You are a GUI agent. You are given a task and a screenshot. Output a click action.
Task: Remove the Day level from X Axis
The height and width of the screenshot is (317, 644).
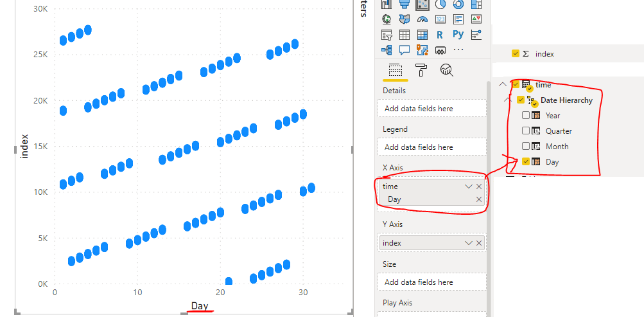click(x=479, y=199)
